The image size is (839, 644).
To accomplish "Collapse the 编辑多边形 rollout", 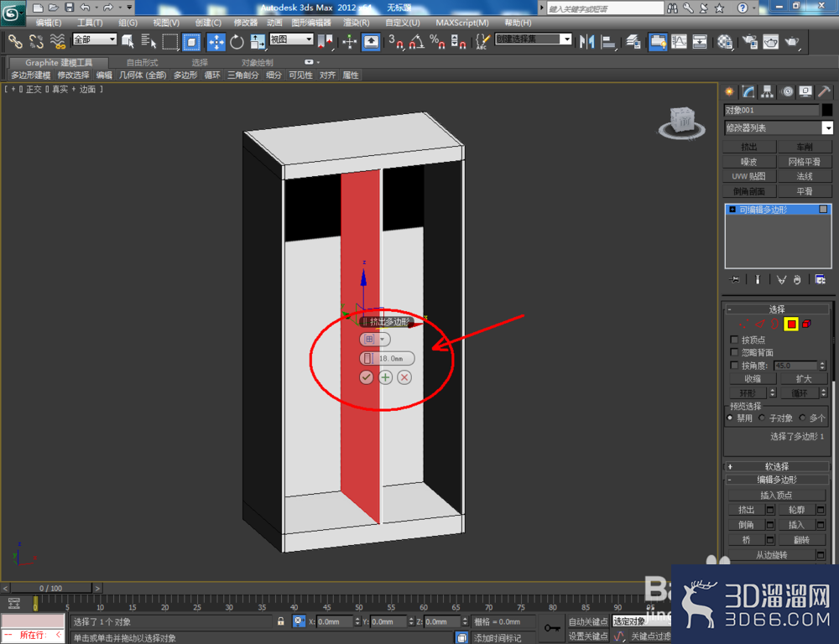I will 777,480.
